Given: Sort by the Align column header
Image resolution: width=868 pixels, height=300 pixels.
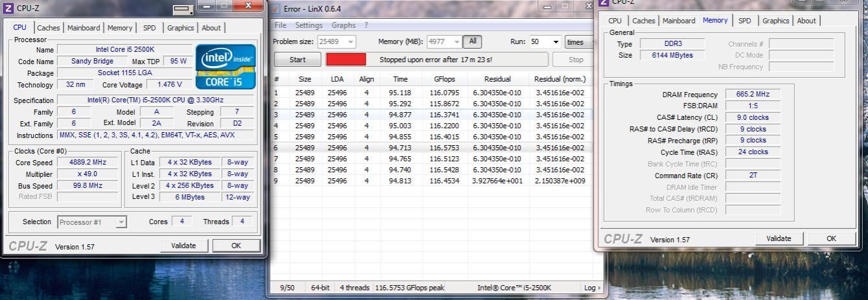Looking at the screenshot, I should (366, 79).
